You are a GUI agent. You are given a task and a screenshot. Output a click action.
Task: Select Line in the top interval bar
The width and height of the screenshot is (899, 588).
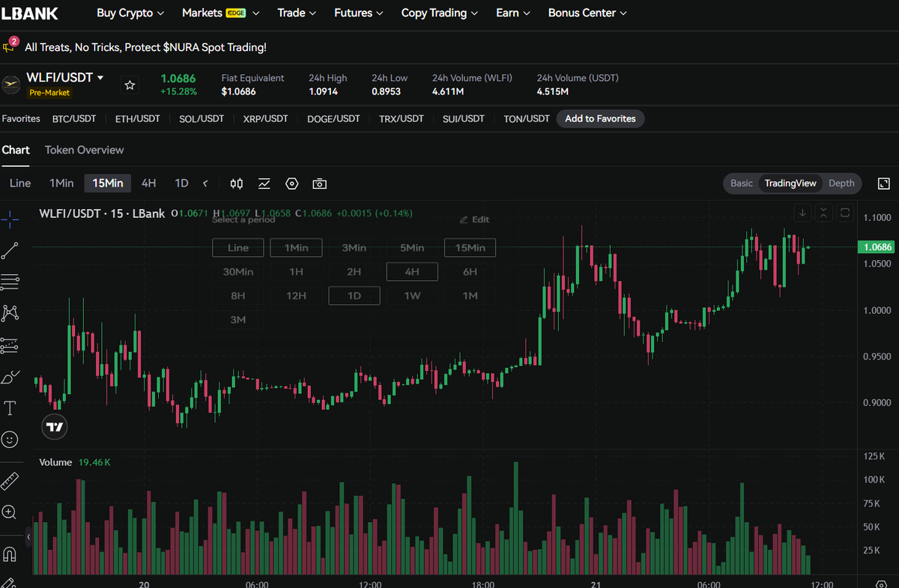(x=20, y=184)
